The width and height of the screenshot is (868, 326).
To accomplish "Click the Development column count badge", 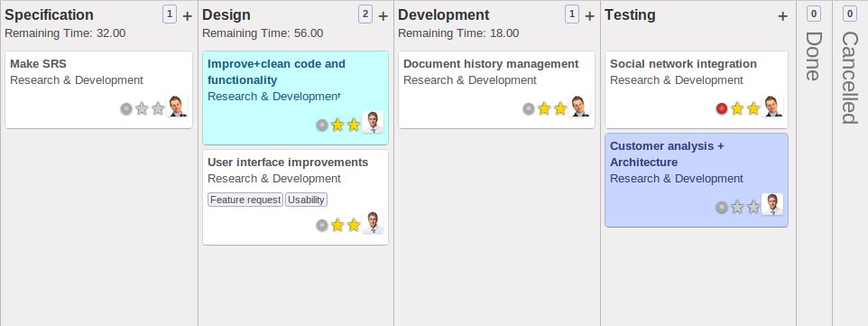I will click(x=572, y=14).
